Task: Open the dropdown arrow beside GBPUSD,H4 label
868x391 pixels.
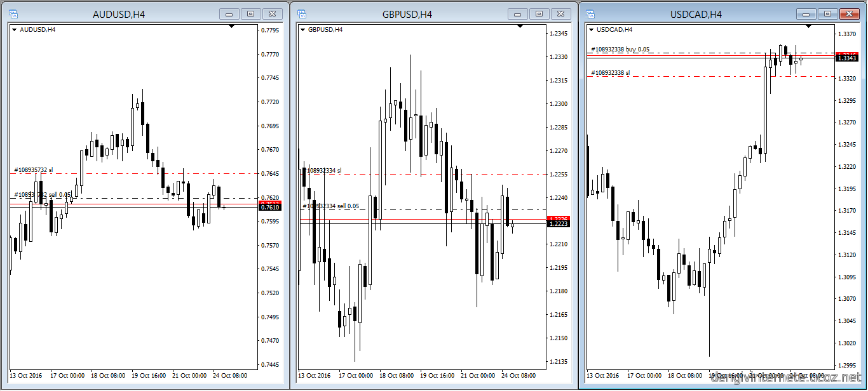Action: 303,29
